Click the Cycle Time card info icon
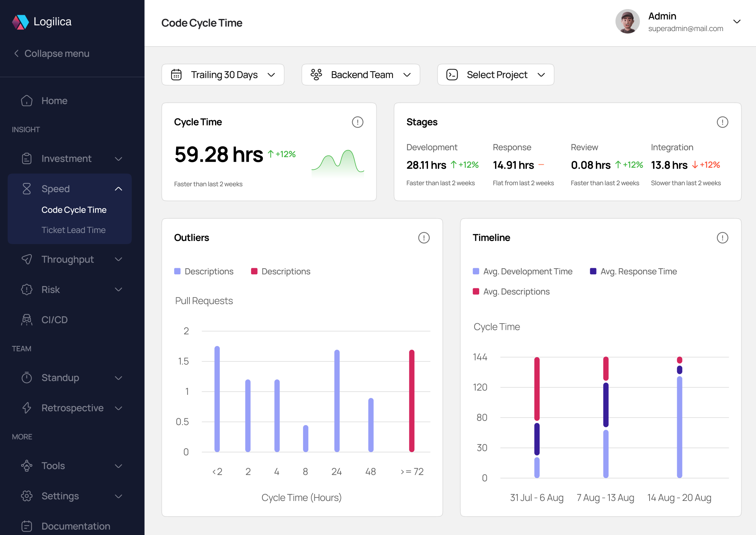This screenshot has height=535, width=756. click(357, 122)
